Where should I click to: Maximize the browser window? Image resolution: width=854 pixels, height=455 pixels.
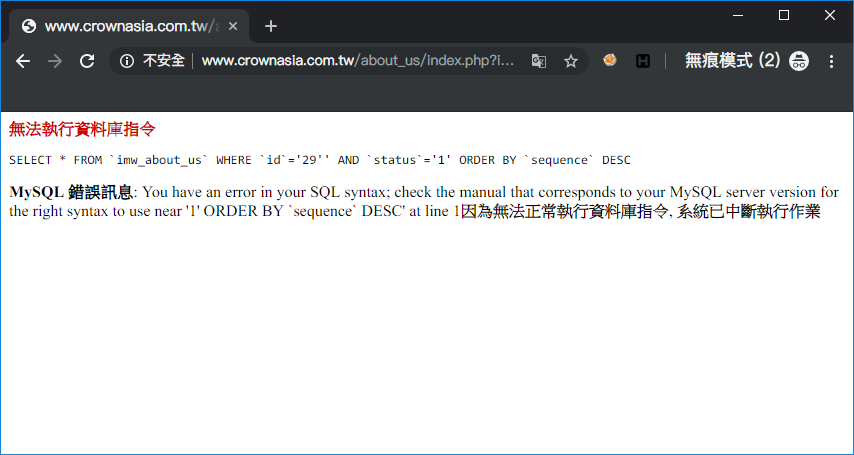point(784,16)
